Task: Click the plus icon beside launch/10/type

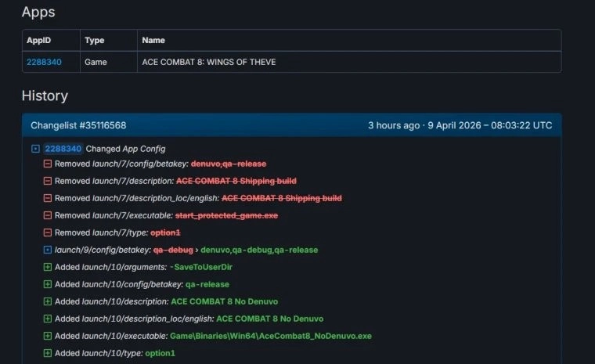Action: pos(48,353)
